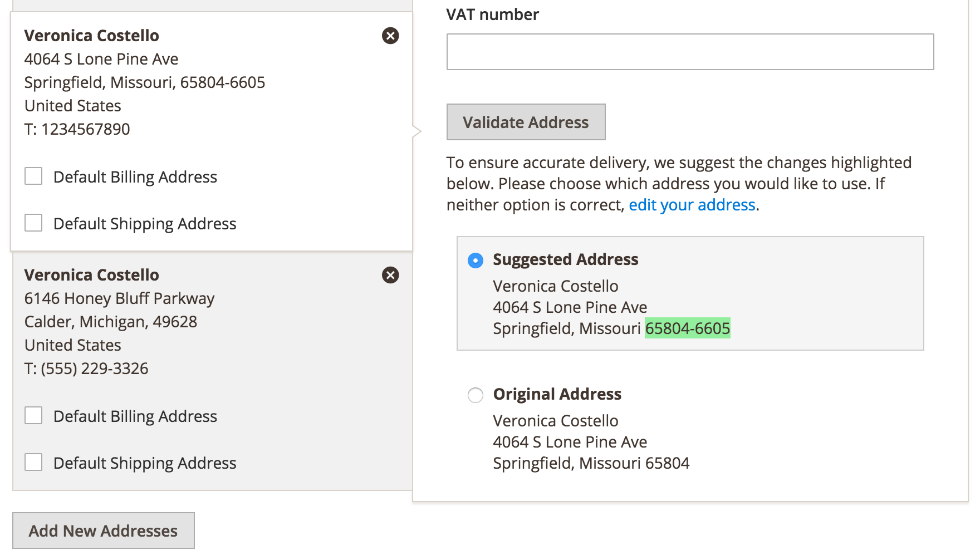Click the VAT number field label
Image resolution: width=980 pixels, height=560 pixels.
(492, 14)
